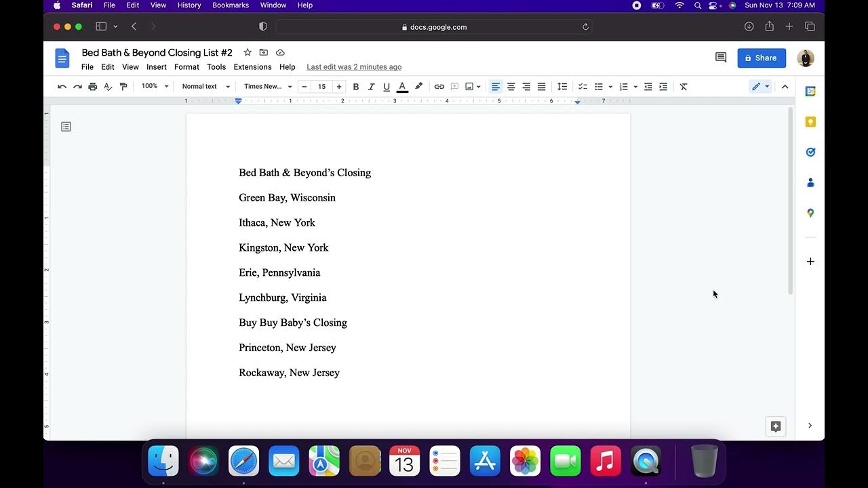Click the font size field showing 15
This screenshot has height=488, width=868.
pos(321,87)
